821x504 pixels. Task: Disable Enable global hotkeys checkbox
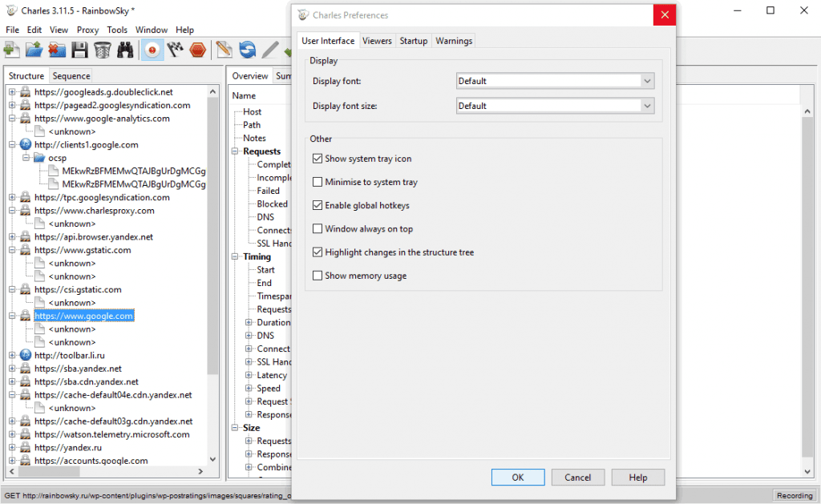[317, 205]
